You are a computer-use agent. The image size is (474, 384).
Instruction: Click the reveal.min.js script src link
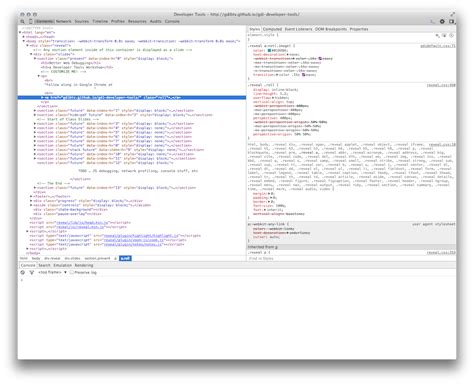point(80,227)
